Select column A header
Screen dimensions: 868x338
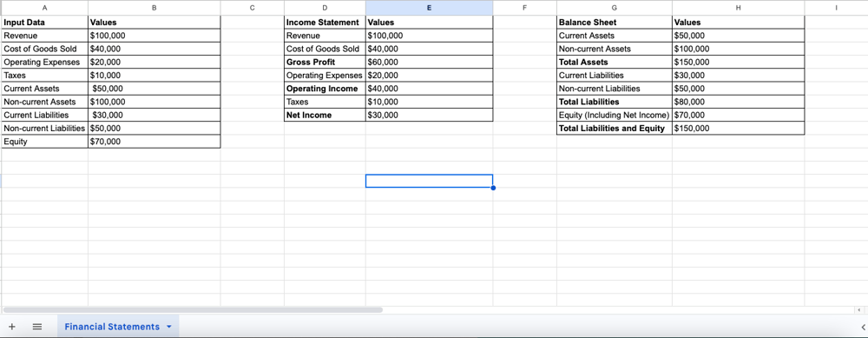44,8
